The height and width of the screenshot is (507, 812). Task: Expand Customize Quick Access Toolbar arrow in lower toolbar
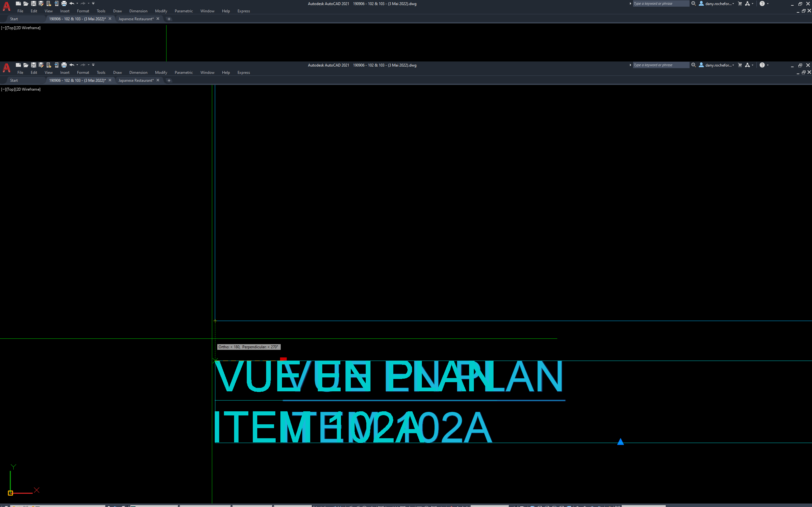pos(93,65)
